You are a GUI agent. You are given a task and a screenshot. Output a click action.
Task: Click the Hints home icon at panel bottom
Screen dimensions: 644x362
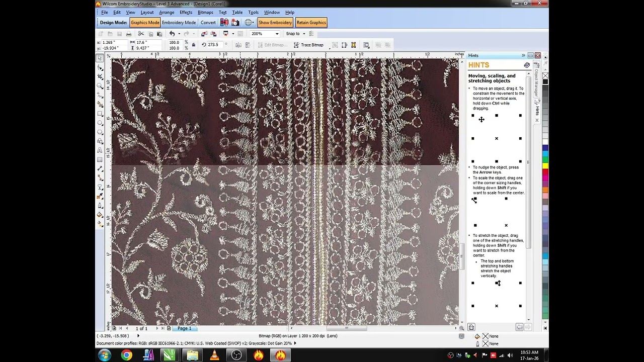471,327
